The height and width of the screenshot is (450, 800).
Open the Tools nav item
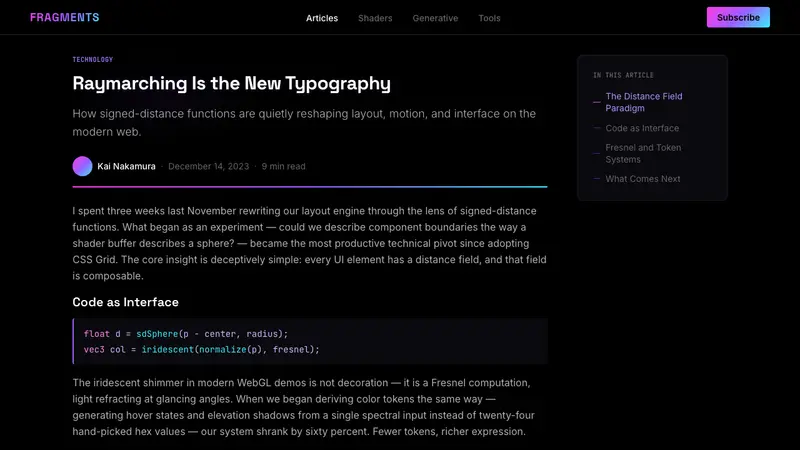[489, 18]
